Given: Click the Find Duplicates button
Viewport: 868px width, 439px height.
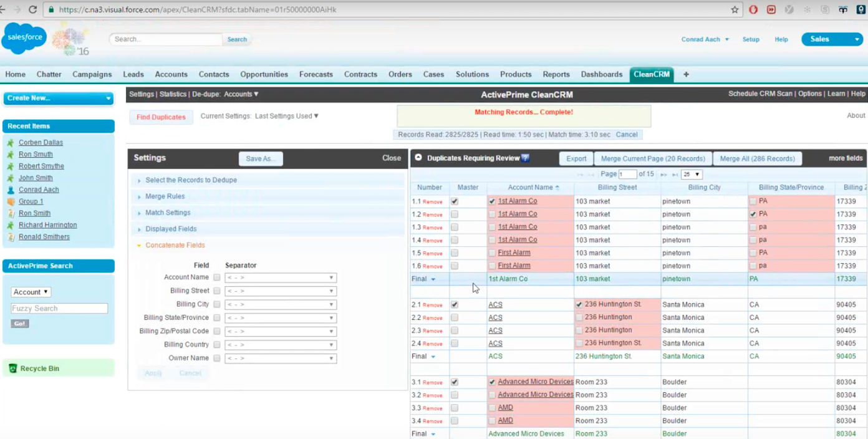Looking at the screenshot, I should (161, 117).
